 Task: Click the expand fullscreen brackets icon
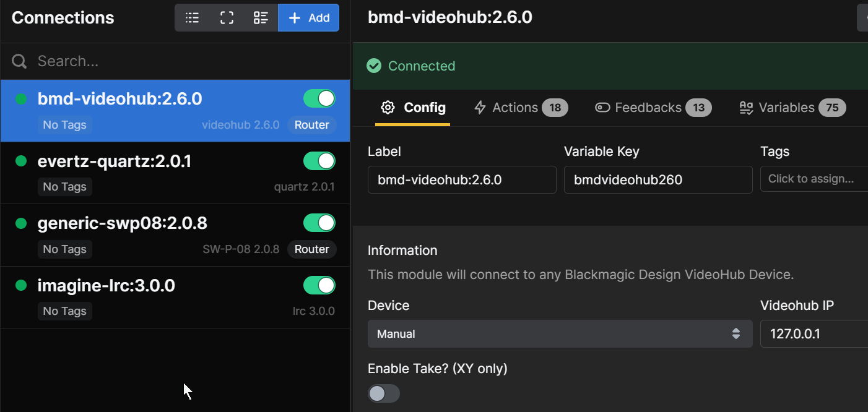coord(227,18)
